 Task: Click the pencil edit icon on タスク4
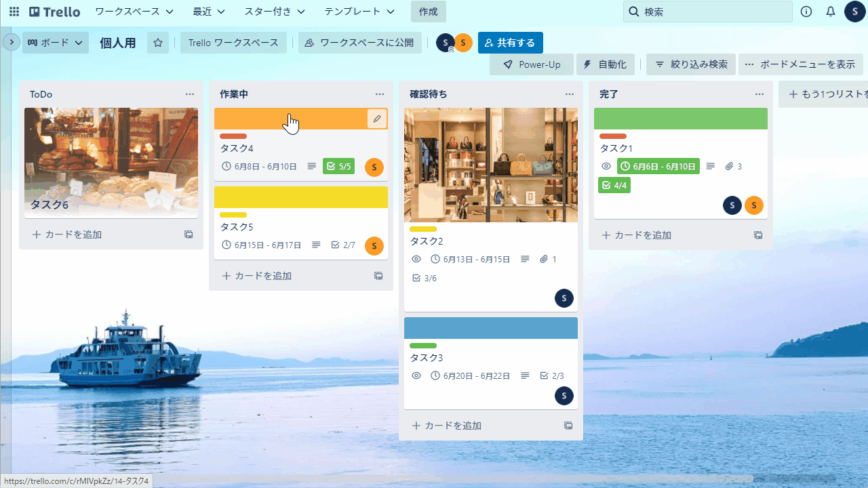377,119
